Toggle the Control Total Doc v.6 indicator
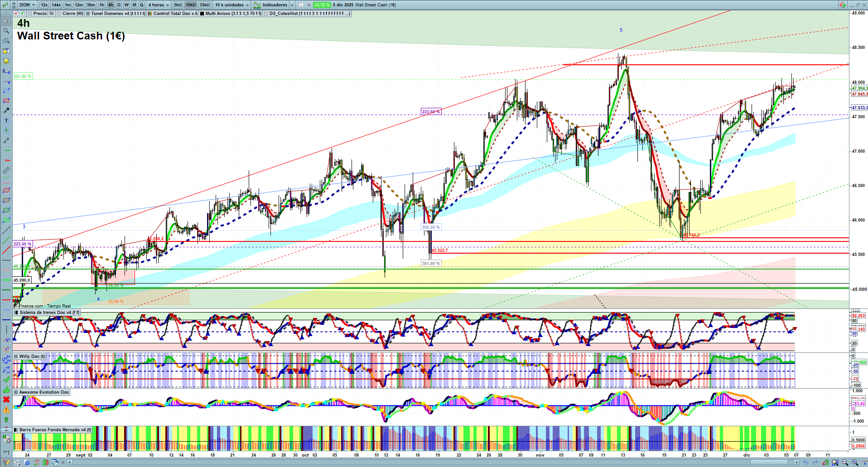The image size is (868, 467). pos(150,14)
